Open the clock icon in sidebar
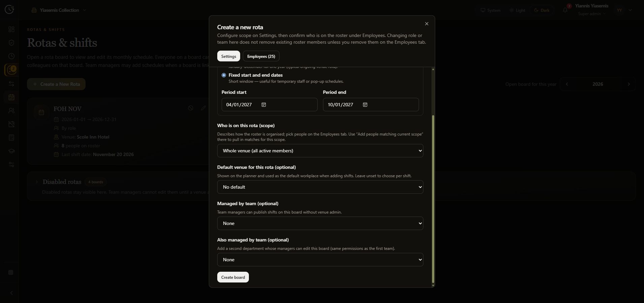Screen dimensions: 644x303 (x=11, y=56)
